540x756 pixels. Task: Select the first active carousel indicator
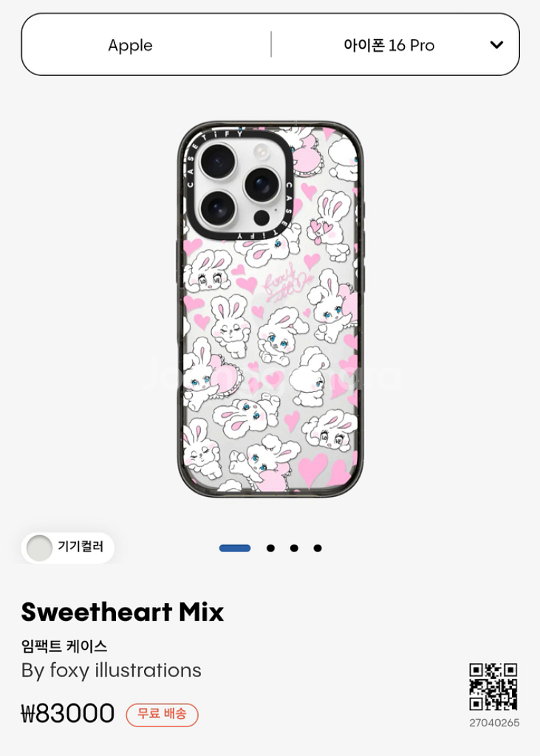[235, 549]
